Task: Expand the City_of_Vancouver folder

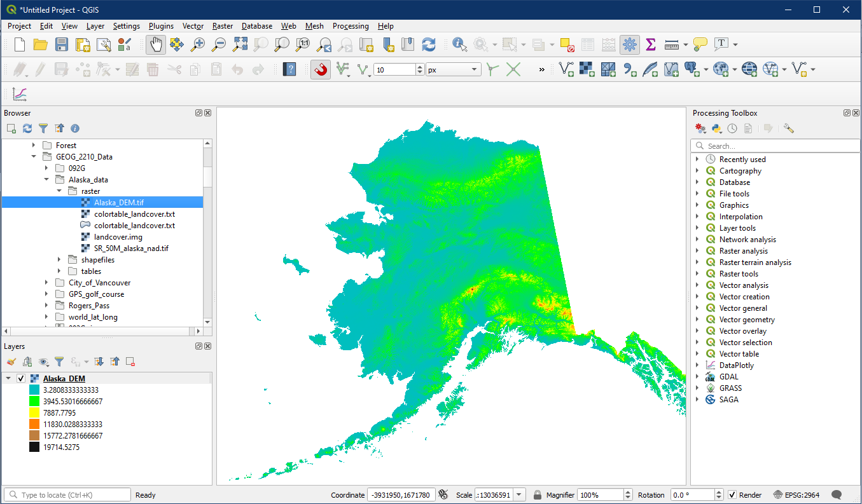Action: 46,283
